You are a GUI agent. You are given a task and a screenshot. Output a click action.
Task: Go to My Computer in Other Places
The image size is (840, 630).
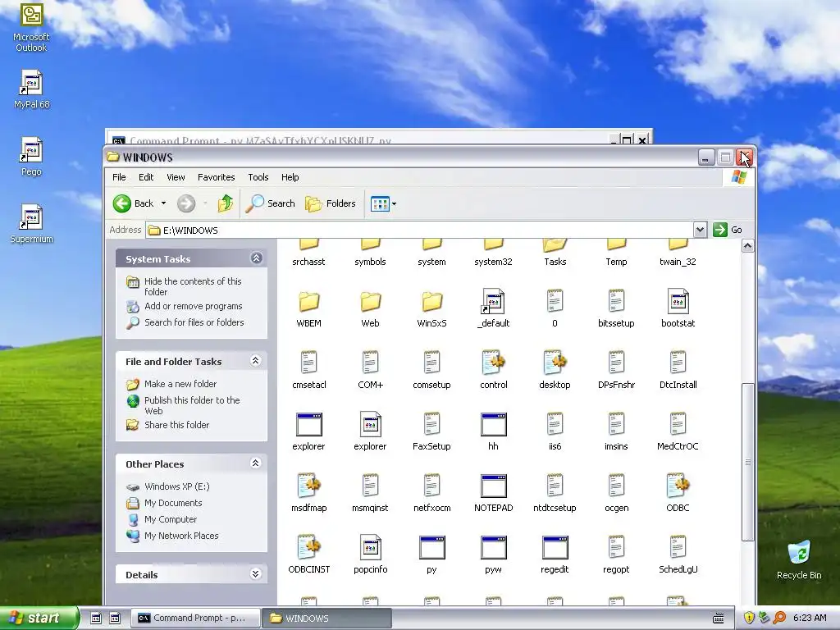[171, 519]
